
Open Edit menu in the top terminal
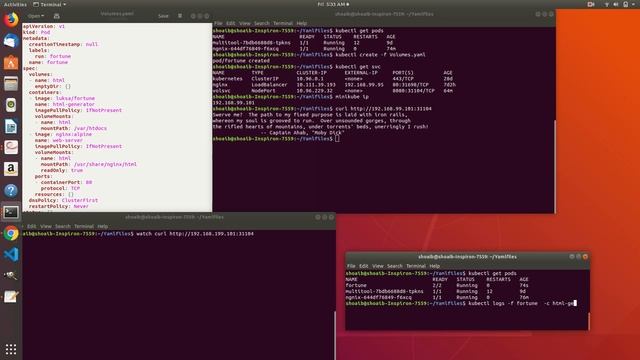pyautogui.click(x=231, y=23)
